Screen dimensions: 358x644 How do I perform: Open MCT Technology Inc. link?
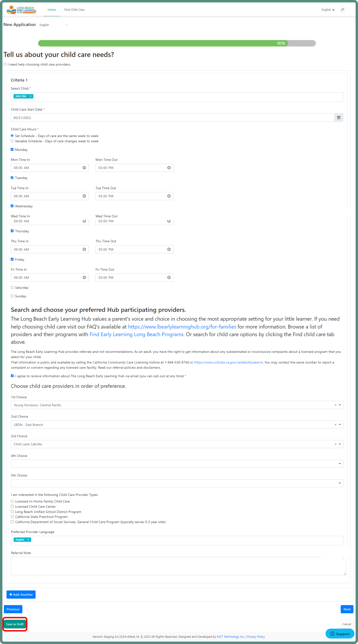point(231,637)
